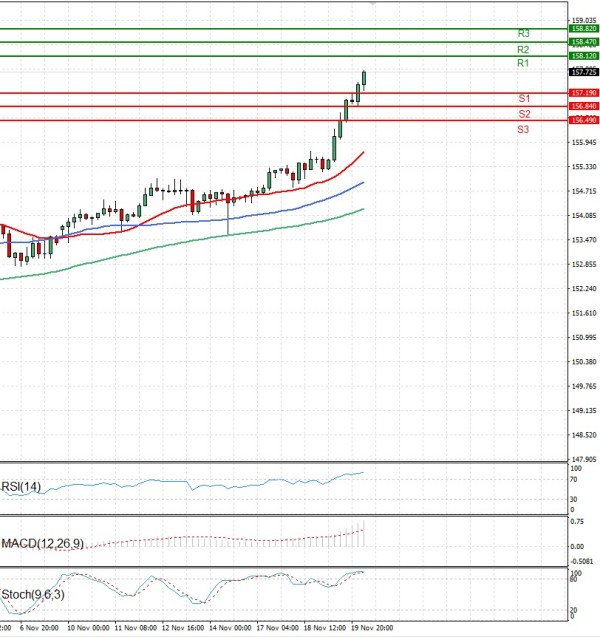The height and width of the screenshot is (637, 600).
Task: Click the 14 Nov 00:00 time label
Action: point(232,629)
